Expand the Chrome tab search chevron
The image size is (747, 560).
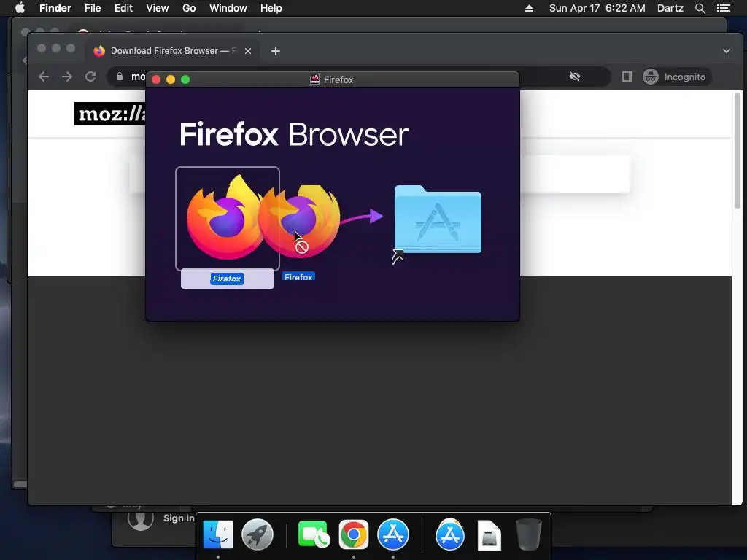pyautogui.click(x=726, y=51)
